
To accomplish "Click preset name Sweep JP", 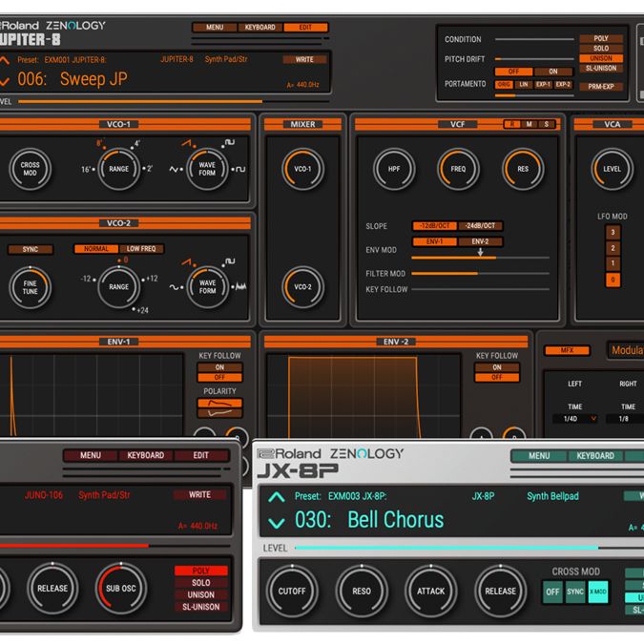I will (93, 79).
